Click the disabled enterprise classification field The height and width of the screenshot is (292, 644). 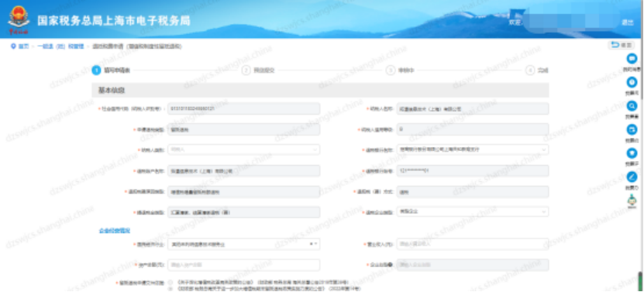tap(473, 266)
